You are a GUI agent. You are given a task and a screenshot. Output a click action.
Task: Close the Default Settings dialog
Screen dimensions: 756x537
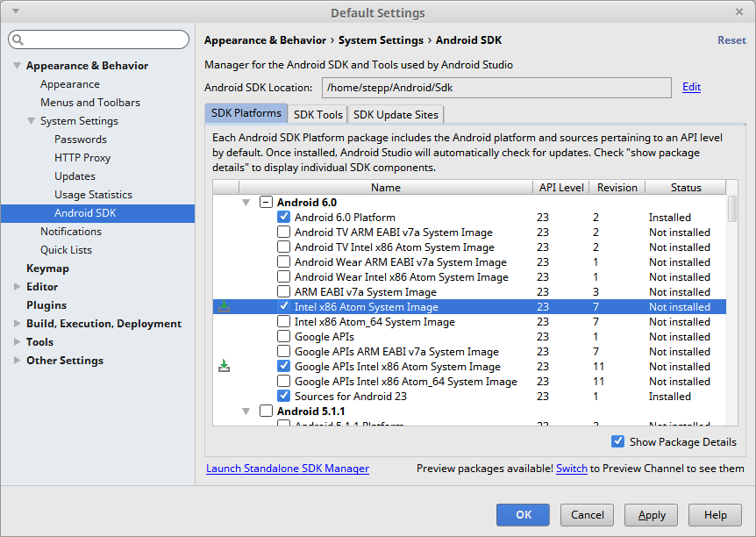click(x=739, y=12)
